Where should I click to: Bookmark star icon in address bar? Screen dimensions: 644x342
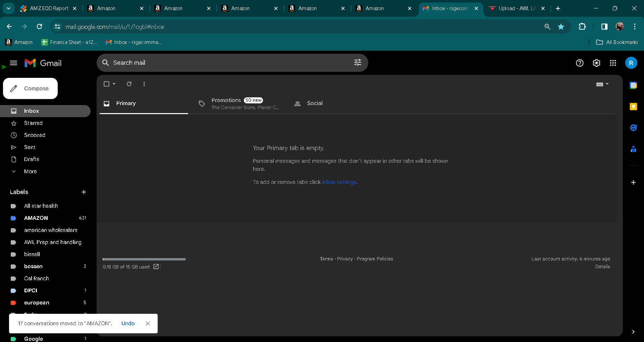coord(561,27)
